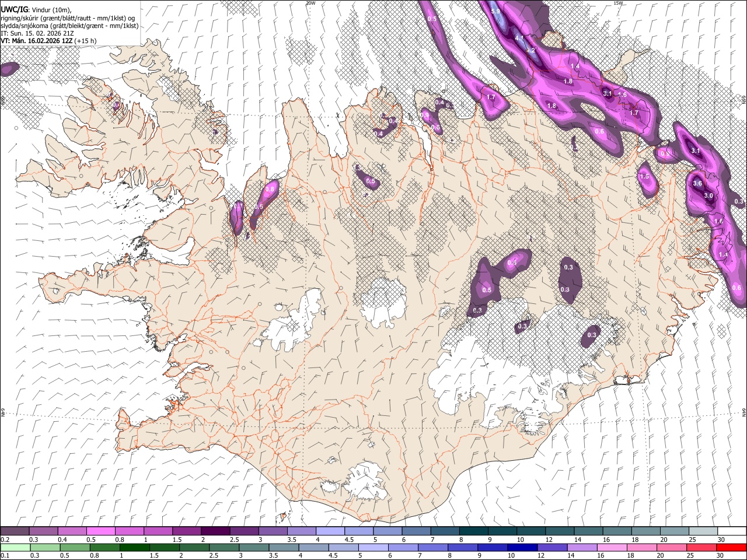Choose the darkest purple swatch between 2 and 2.5

click(x=215, y=531)
